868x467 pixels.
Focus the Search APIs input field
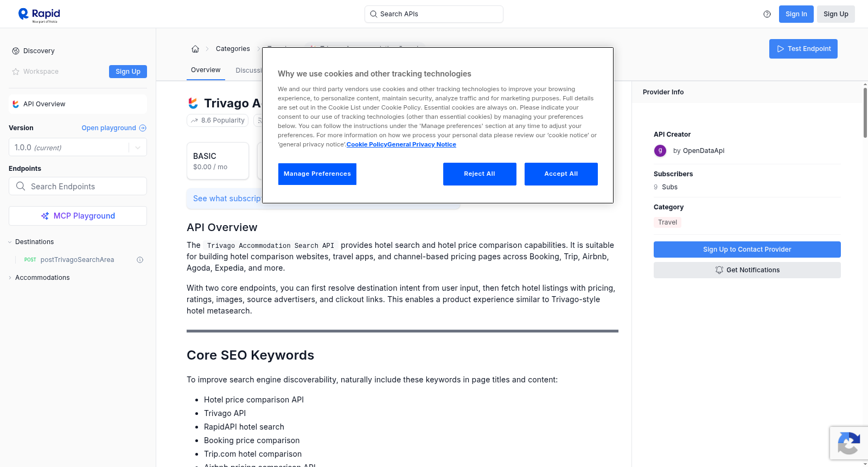[x=434, y=14]
